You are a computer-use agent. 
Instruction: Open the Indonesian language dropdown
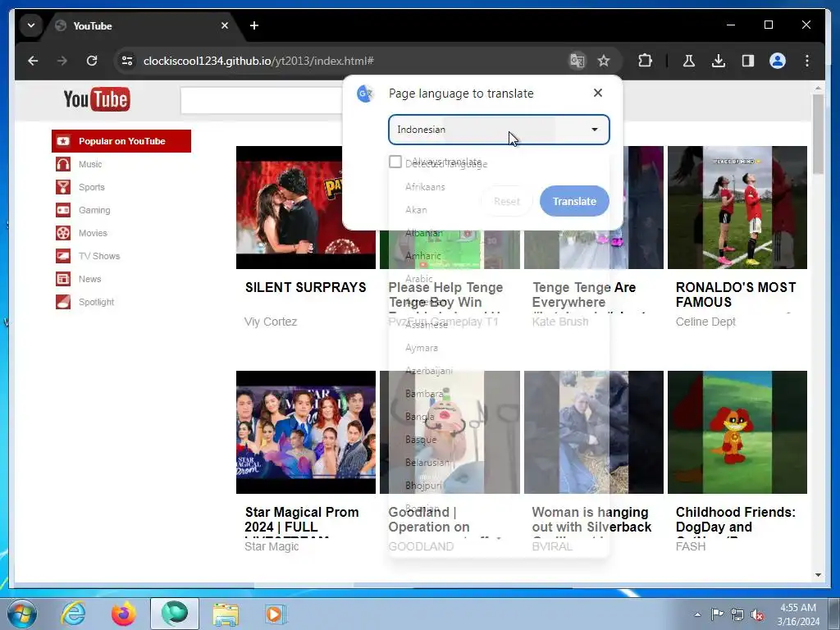click(x=499, y=130)
